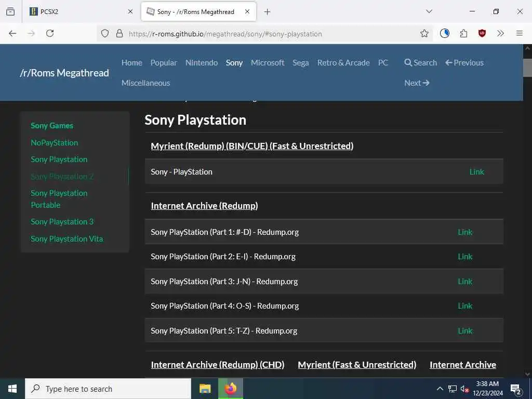
Task: Show hidden system tray icons
Action: (x=440, y=389)
